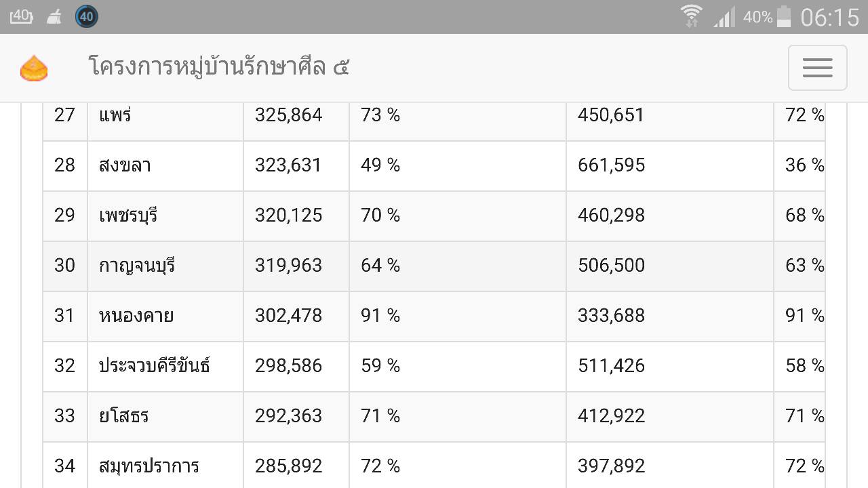Viewport: 868px width, 488px height.
Task: Tap the clock showing 06:15
Action: pos(830,17)
